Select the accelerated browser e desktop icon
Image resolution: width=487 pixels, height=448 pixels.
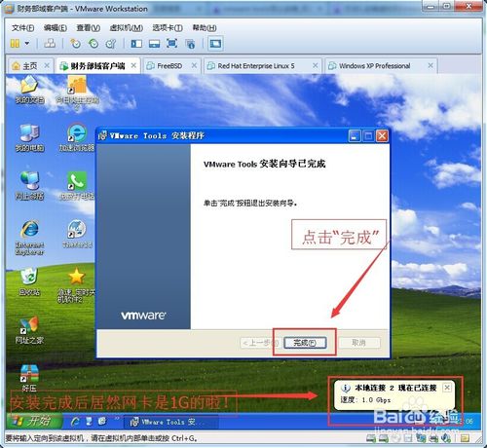[77, 138]
